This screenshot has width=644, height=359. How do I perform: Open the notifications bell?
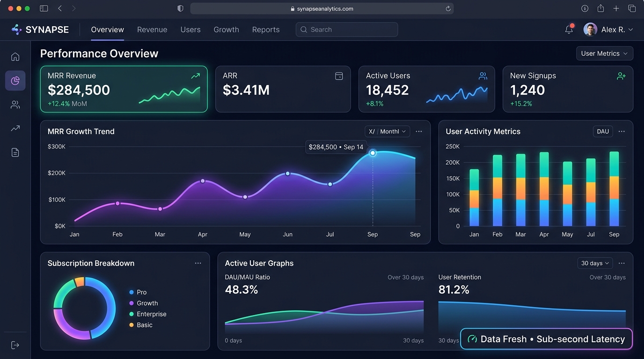point(569,29)
